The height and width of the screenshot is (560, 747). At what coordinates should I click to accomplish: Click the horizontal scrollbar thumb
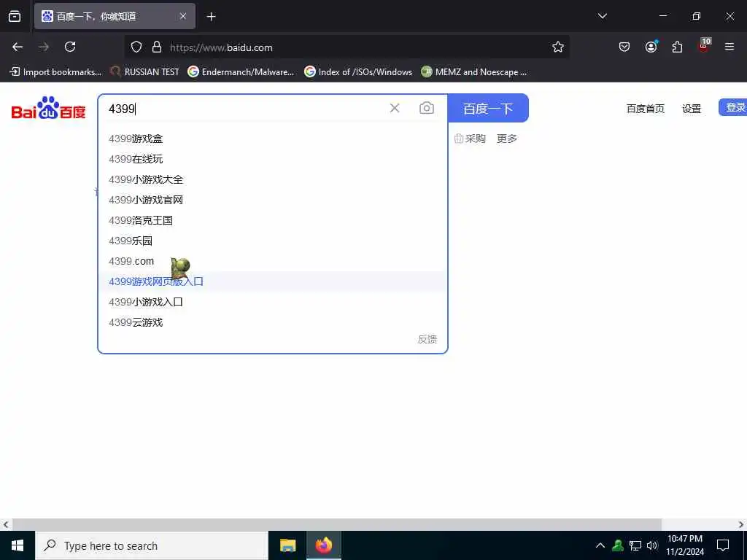click(x=337, y=524)
